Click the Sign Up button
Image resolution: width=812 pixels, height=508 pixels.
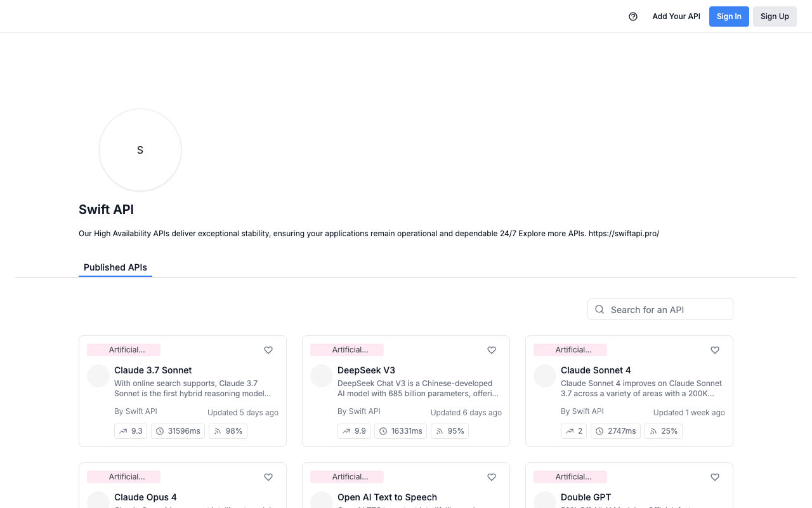[x=775, y=17]
